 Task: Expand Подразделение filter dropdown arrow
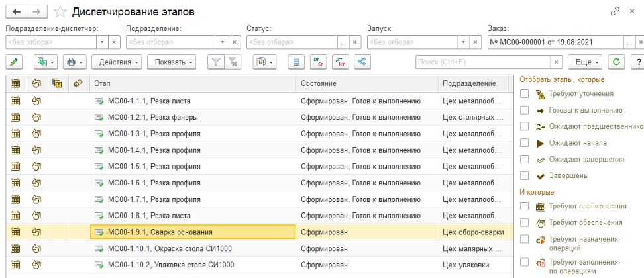pyautogui.click(x=223, y=42)
